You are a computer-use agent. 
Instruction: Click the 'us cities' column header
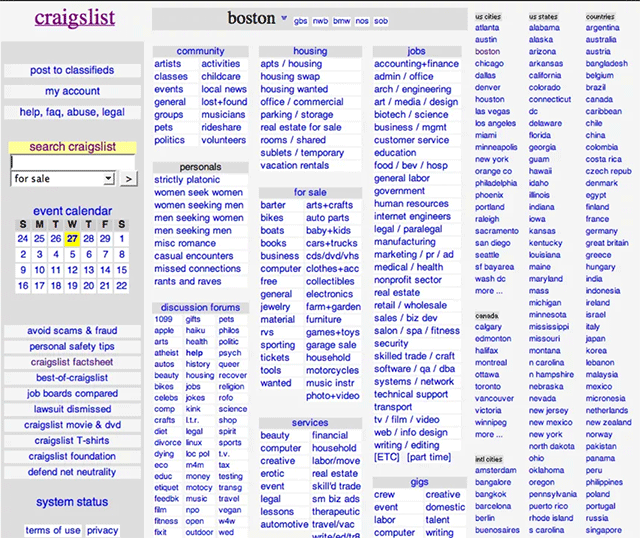[489, 17]
